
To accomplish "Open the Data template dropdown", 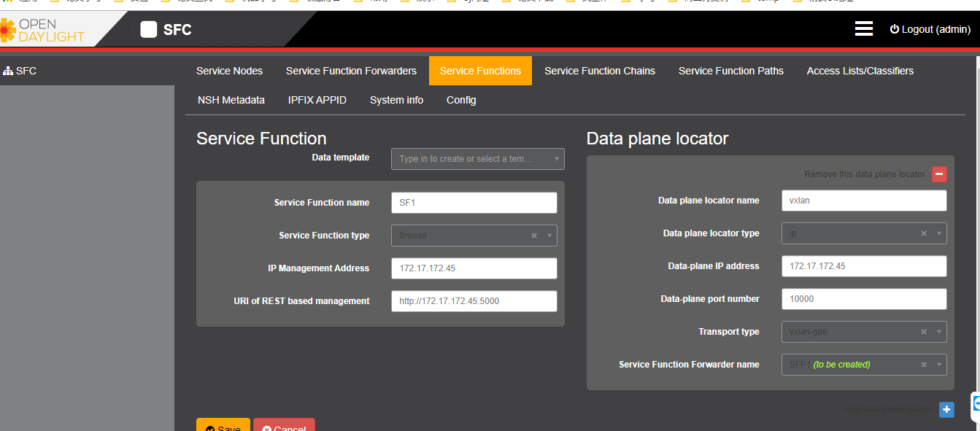I will pos(478,159).
